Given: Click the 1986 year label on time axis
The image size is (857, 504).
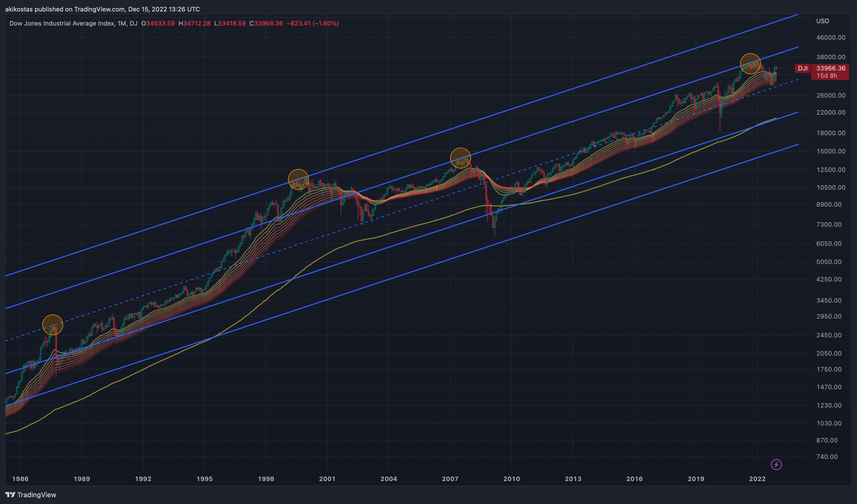Looking at the screenshot, I should point(20,479).
